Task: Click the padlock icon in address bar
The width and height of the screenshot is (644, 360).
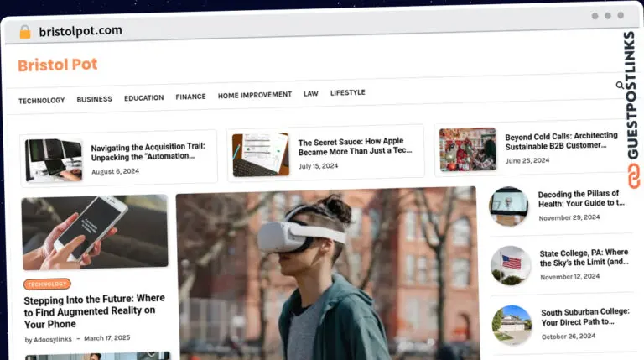Action: [25, 32]
